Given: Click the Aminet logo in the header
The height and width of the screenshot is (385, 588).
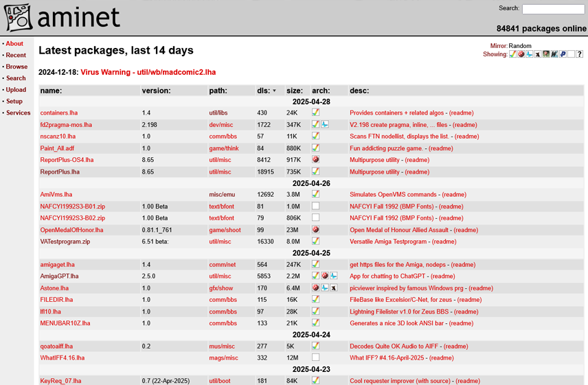Looking at the screenshot, I should click(x=62, y=18).
